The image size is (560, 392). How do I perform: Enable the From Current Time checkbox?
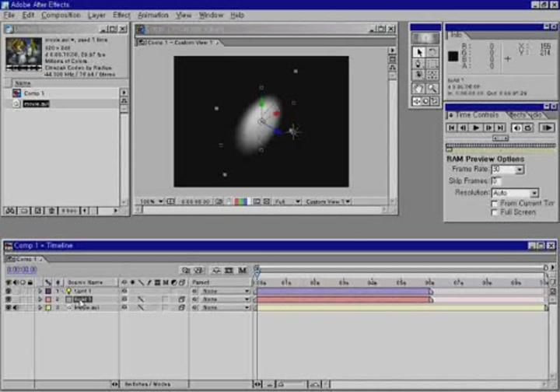[x=495, y=204]
